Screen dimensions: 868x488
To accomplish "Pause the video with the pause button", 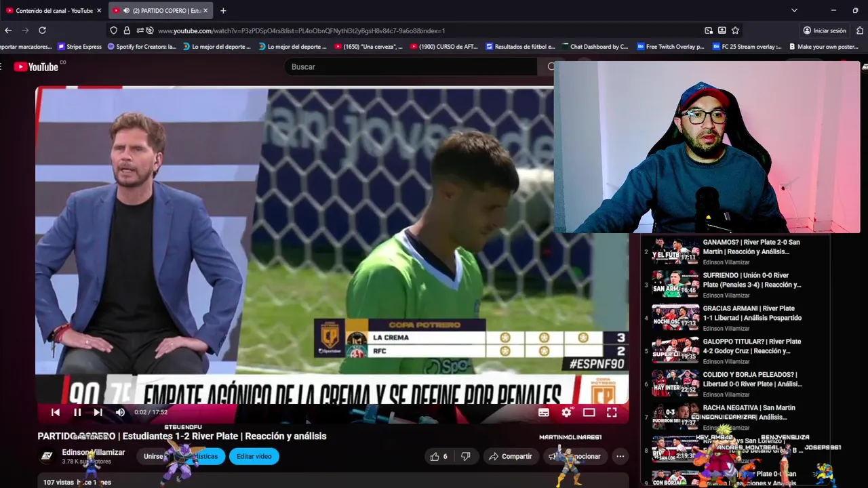I will [x=77, y=412].
